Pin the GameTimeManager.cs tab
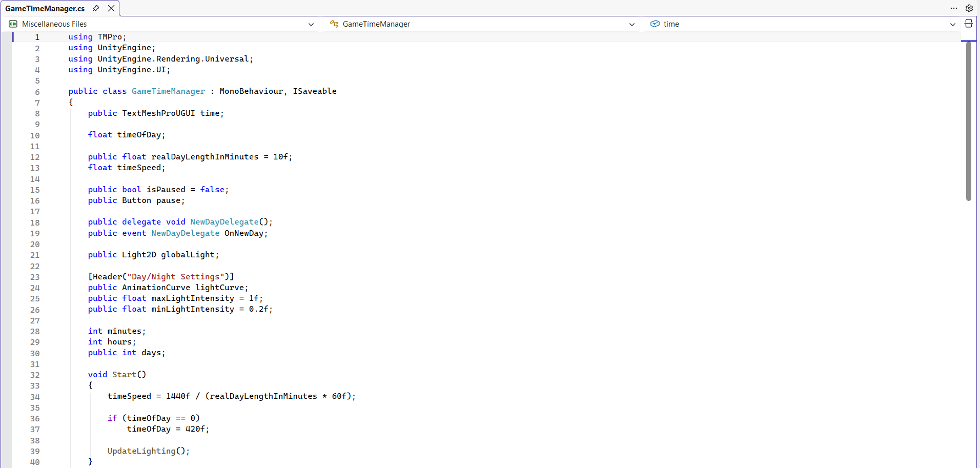The width and height of the screenshot is (980, 468). [x=96, y=8]
